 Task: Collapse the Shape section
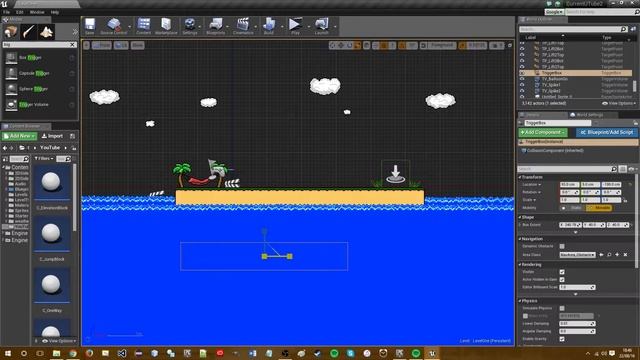(x=520, y=217)
